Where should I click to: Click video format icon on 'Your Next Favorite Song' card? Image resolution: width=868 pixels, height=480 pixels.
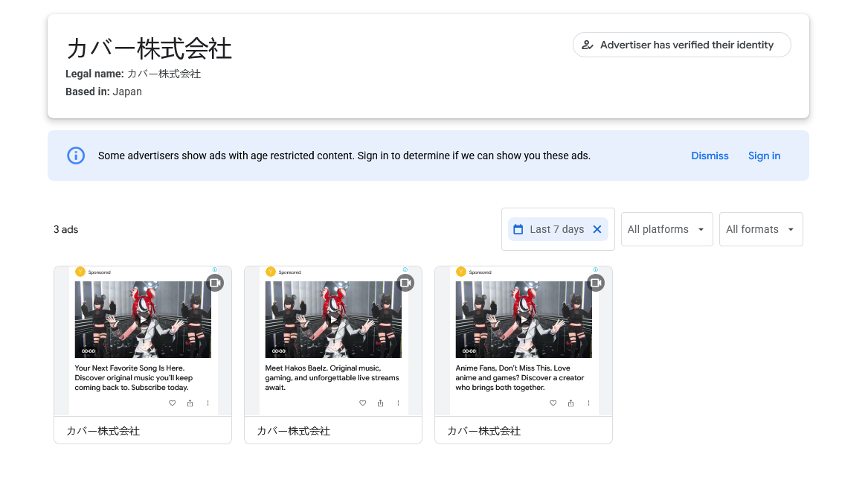(x=215, y=283)
